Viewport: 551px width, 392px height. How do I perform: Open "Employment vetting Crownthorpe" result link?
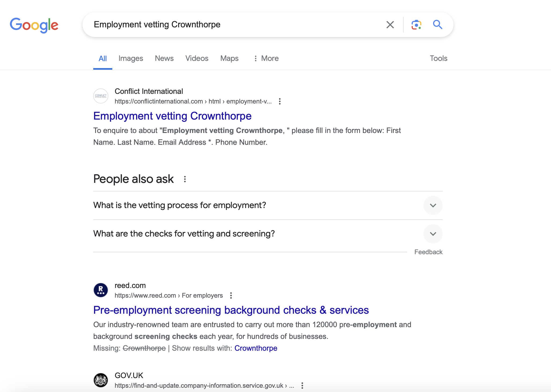[x=172, y=116]
